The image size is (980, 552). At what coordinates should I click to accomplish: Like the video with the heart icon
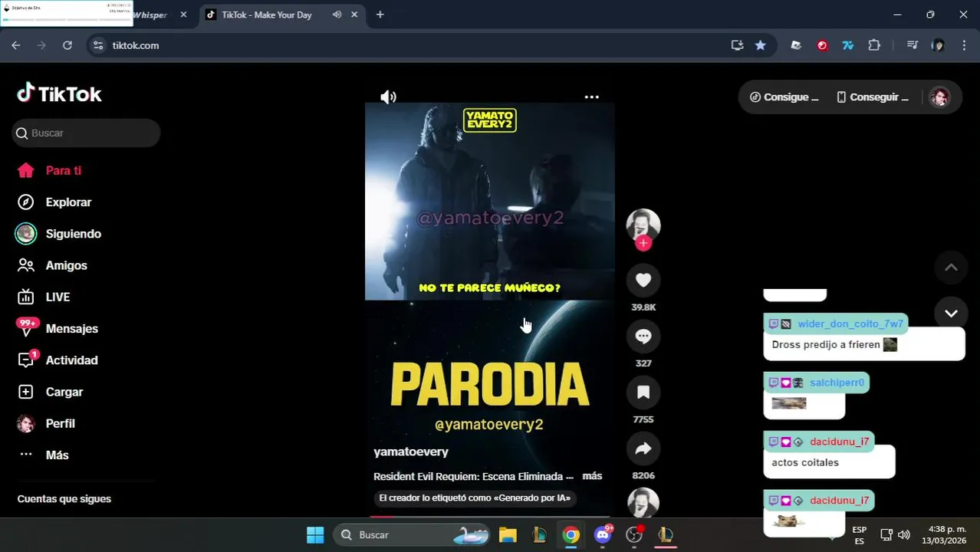[643, 281]
